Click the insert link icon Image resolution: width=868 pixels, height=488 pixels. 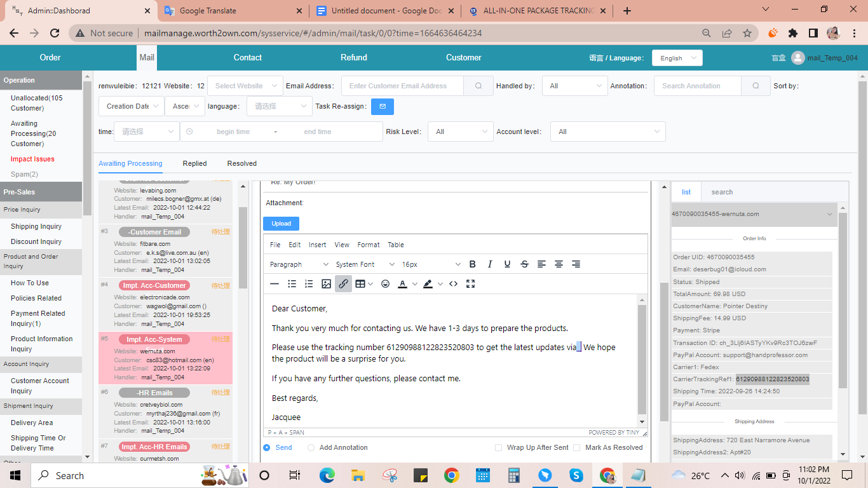pos(343,284)
